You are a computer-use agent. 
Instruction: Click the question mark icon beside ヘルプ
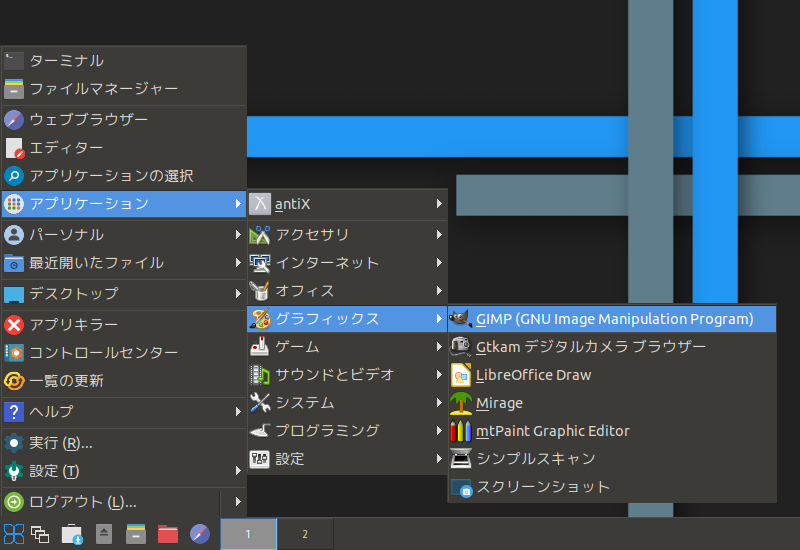(14, 411)
